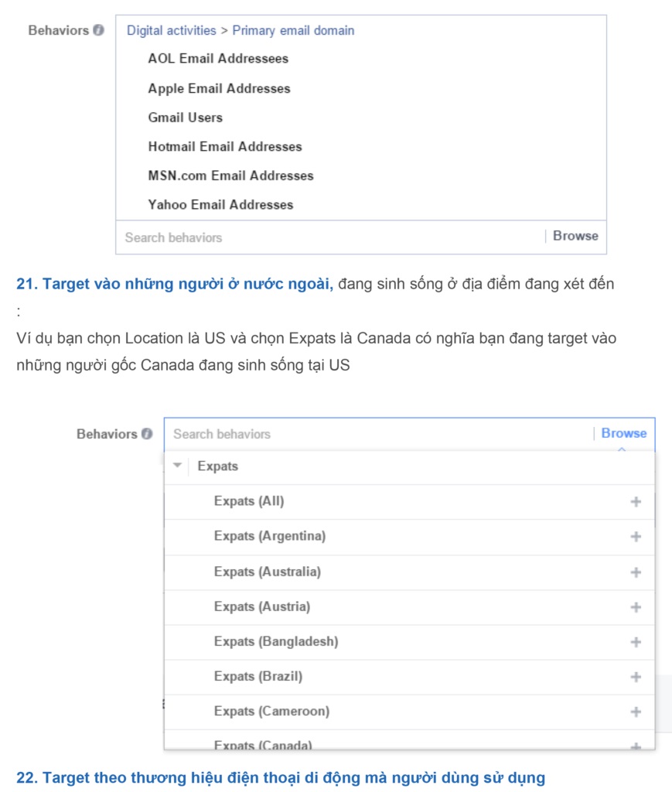The width and height of the screenshot is (672, 792).
Task: Open Browse in lower behaviors search
Action: (x=623, y=433)
